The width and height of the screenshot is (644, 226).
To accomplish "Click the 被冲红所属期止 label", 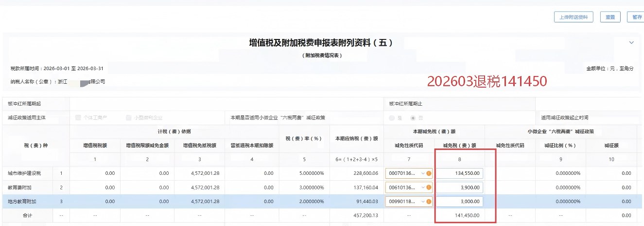I will [x=406, y=104].
